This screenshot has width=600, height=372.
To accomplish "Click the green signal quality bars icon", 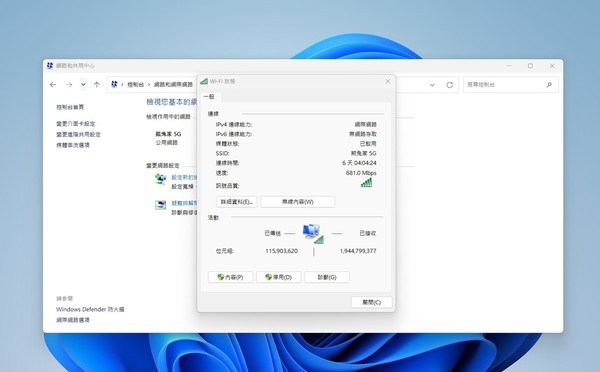I will [x=366, y=183].
